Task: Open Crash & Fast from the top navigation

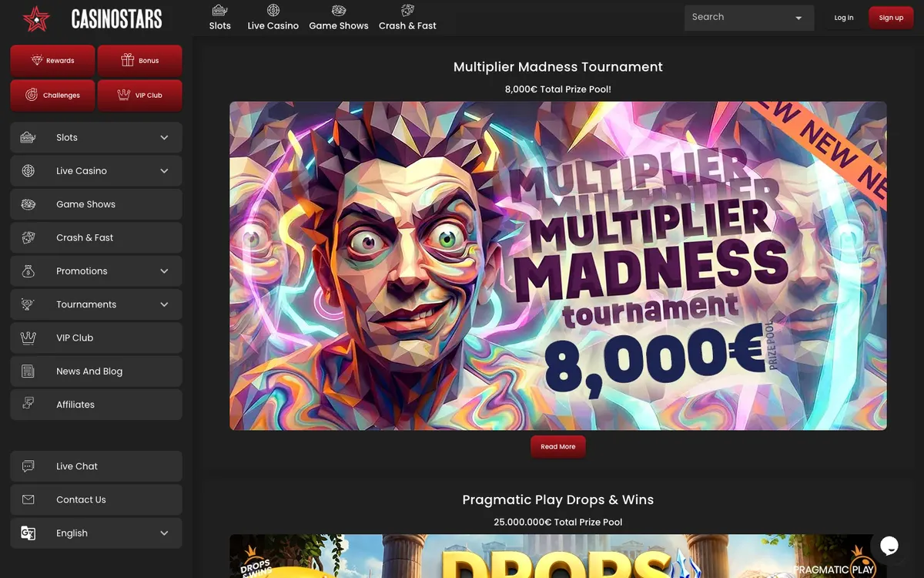Action: pos(407,18)
